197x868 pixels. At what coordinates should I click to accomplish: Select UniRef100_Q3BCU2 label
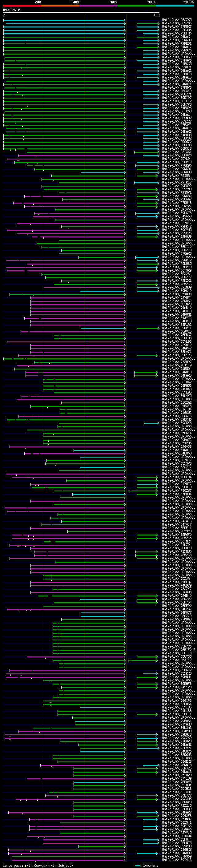pyautogui.click(x=177, y=138)
